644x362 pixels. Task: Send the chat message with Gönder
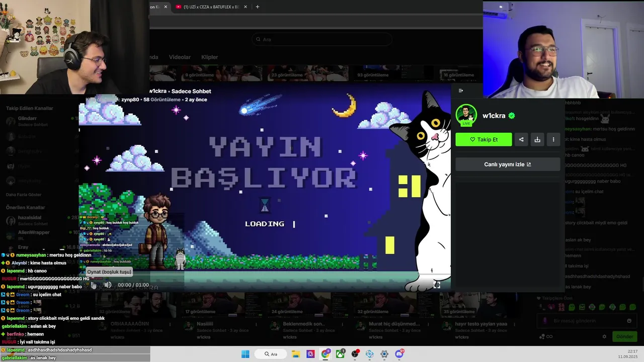pos(624,336)
